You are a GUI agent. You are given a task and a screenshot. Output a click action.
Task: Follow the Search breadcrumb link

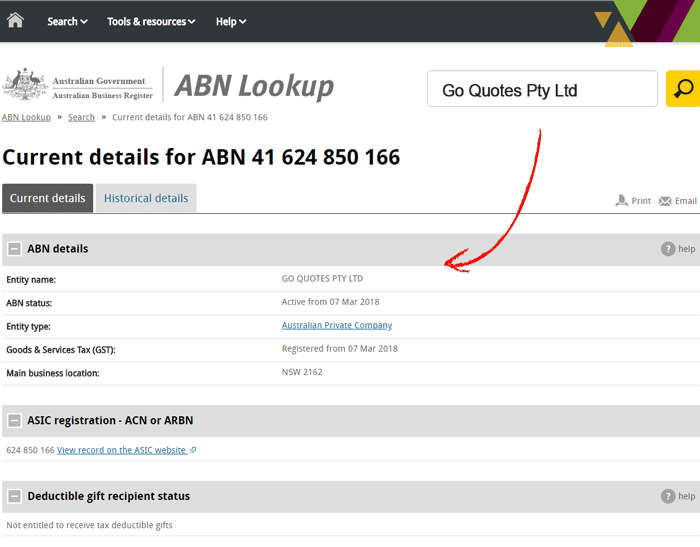[x=81, y=117]
